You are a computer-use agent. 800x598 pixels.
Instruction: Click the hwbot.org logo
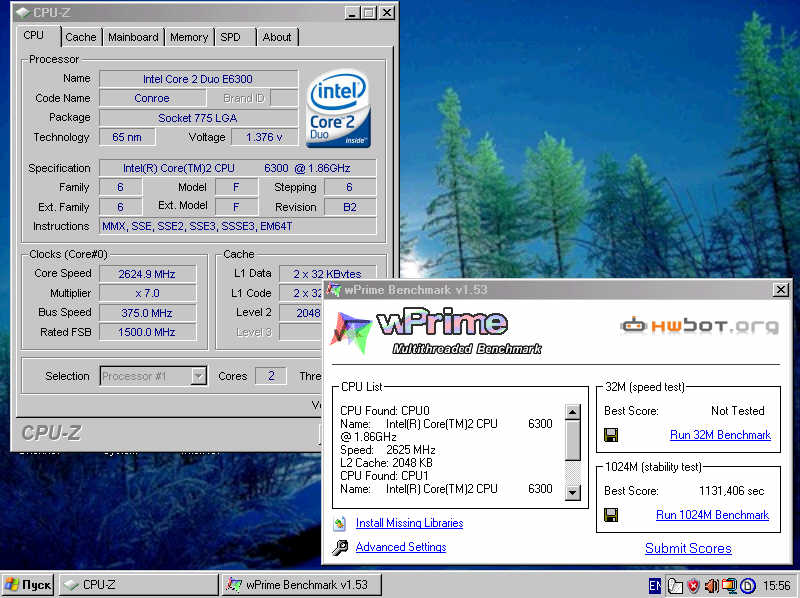(x=700, y=326)
